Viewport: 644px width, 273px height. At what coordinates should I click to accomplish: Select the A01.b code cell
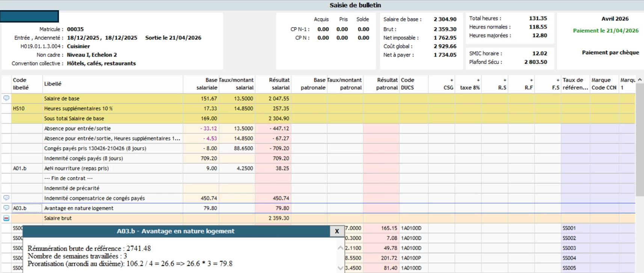27,168
